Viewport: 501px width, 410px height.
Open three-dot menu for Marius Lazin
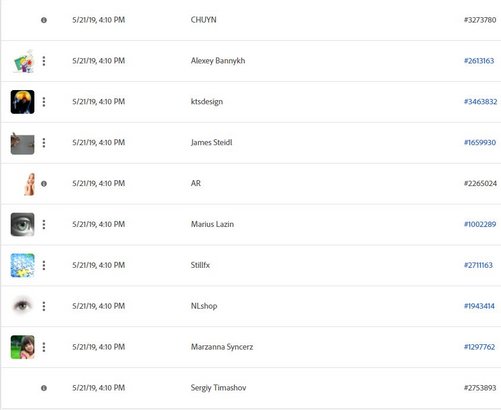[44, 224]
